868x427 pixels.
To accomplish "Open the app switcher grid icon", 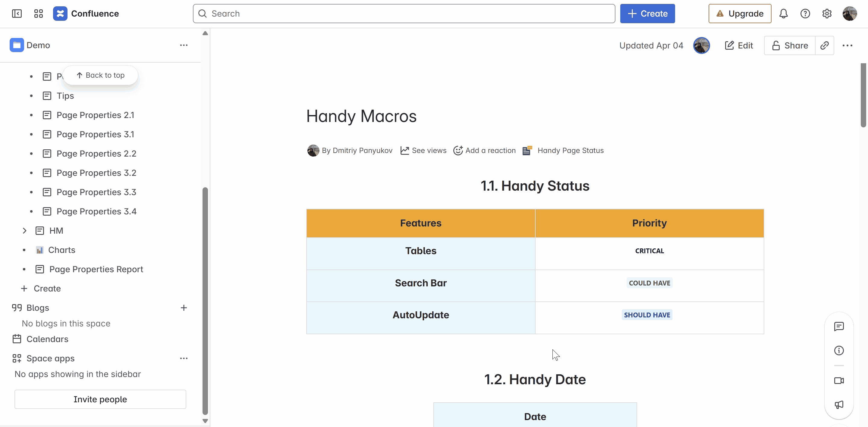I will [38, 14].
